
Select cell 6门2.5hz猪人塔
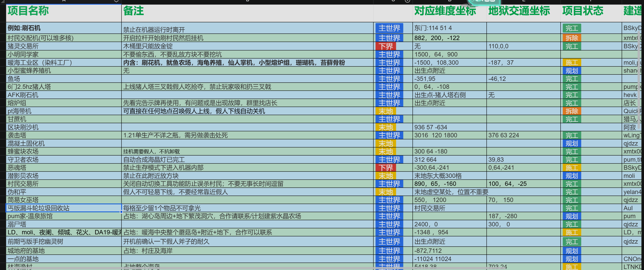[x=64, y=87]
